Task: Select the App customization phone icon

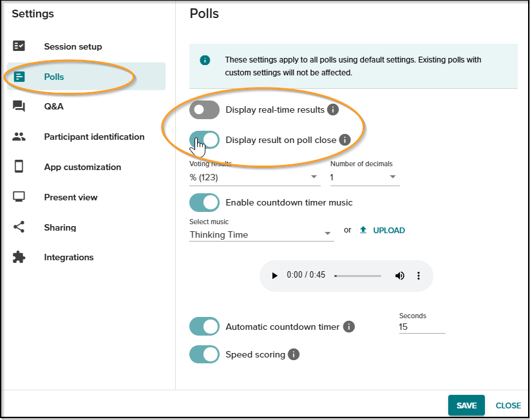Action: (x=19, y=167)
